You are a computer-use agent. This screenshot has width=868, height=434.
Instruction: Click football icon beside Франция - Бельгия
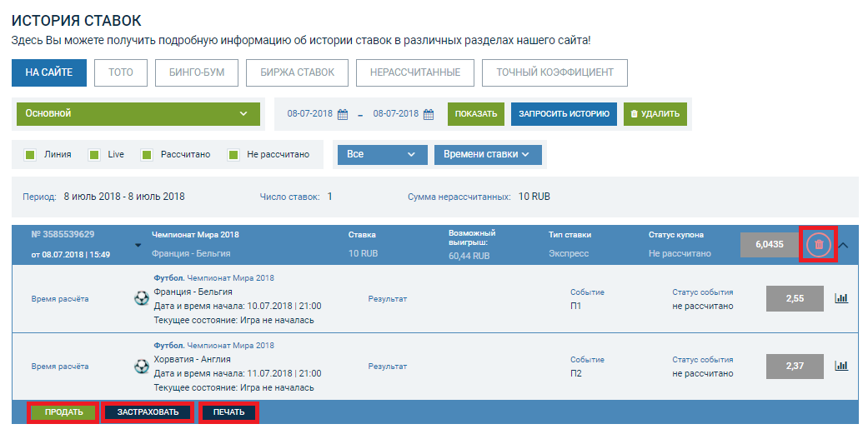tap(142, 298)
